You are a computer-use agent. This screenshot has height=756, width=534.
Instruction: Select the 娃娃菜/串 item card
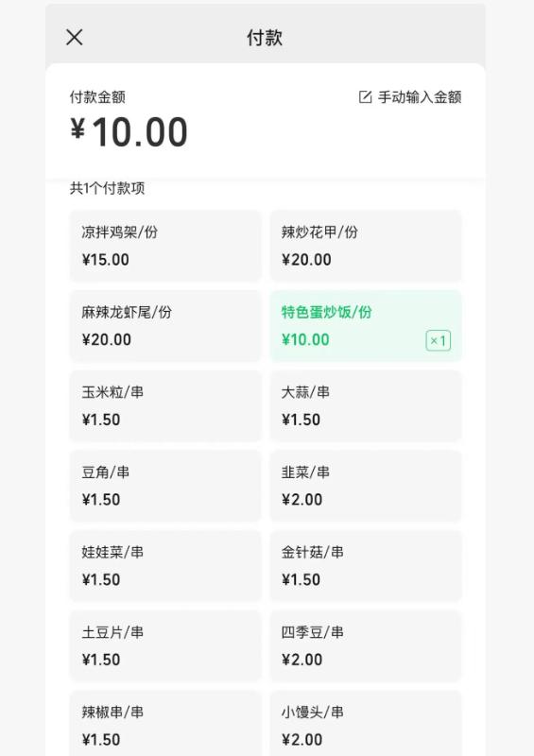(165, 566)
